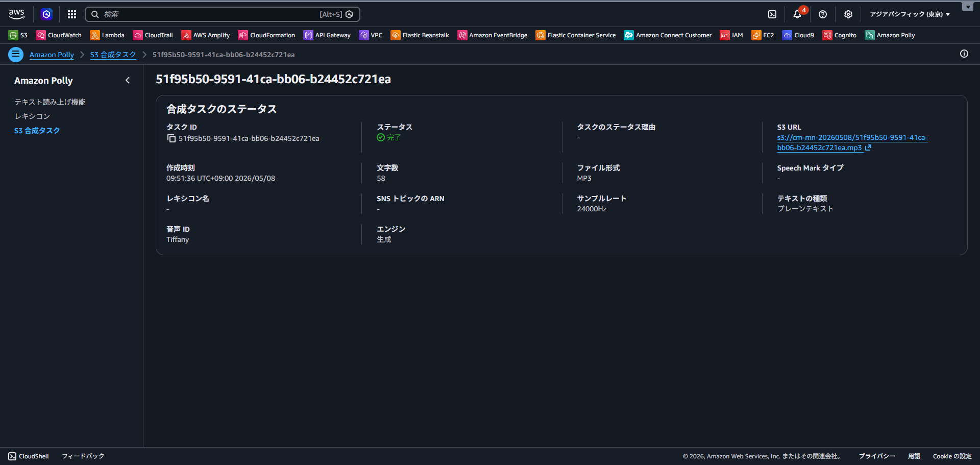
Task: Open the help question mark menu
Action: pos(823,14)
